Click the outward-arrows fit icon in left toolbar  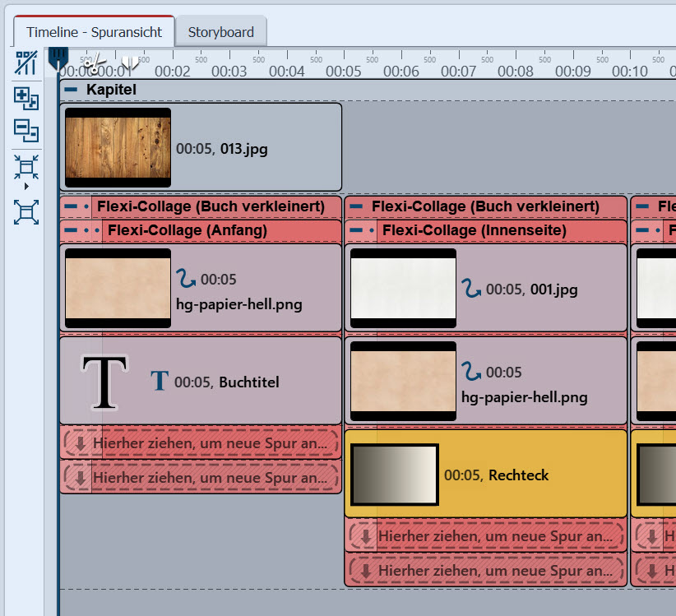pos(26,212)
